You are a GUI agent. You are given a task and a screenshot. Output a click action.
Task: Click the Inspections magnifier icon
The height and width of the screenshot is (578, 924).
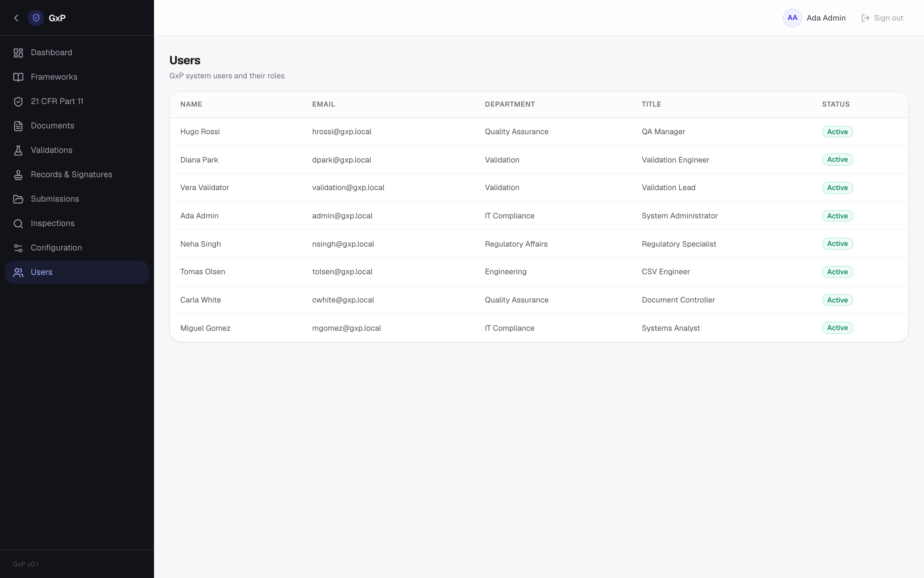[18, 223]
